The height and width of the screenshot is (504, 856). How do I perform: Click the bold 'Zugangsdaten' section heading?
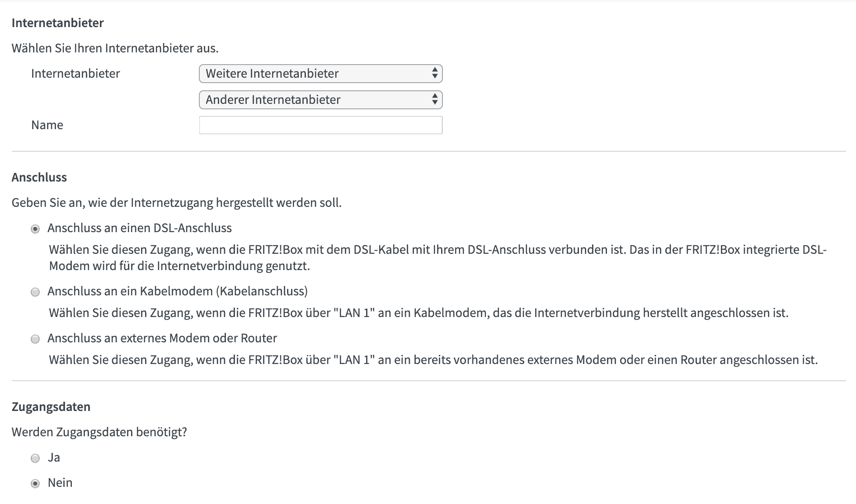(51, 407)
